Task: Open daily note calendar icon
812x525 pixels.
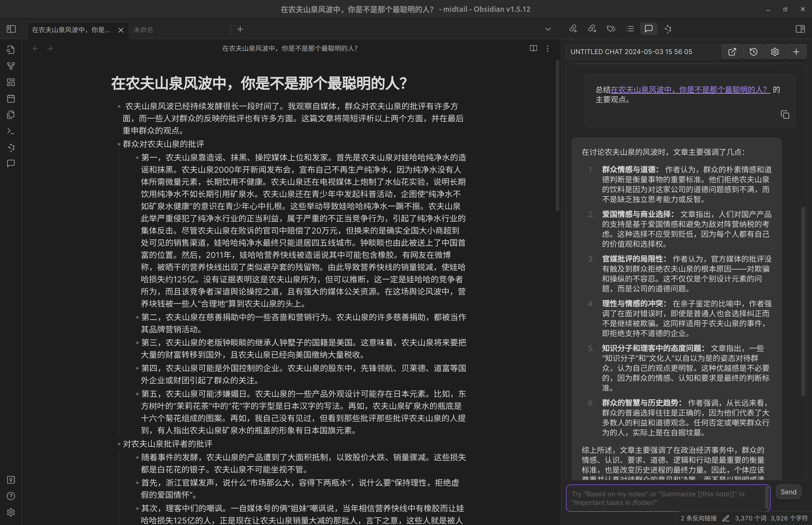Action: coord(11,99)
